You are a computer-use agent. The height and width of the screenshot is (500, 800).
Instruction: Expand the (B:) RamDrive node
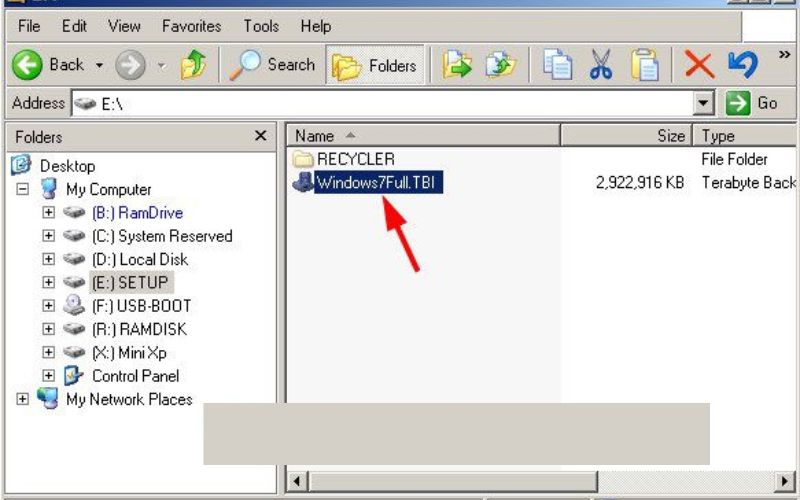[48, 212]
